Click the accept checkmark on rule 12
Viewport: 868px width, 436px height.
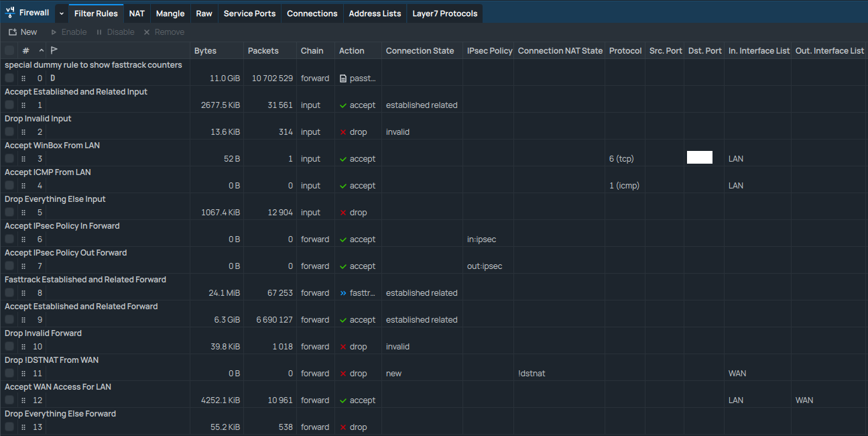pyautogui.click(x=343, y=400)
